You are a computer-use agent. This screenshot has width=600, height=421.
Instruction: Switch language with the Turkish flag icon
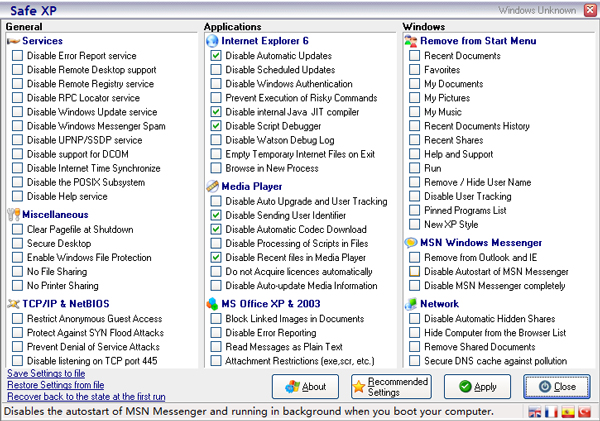(585, 412)
